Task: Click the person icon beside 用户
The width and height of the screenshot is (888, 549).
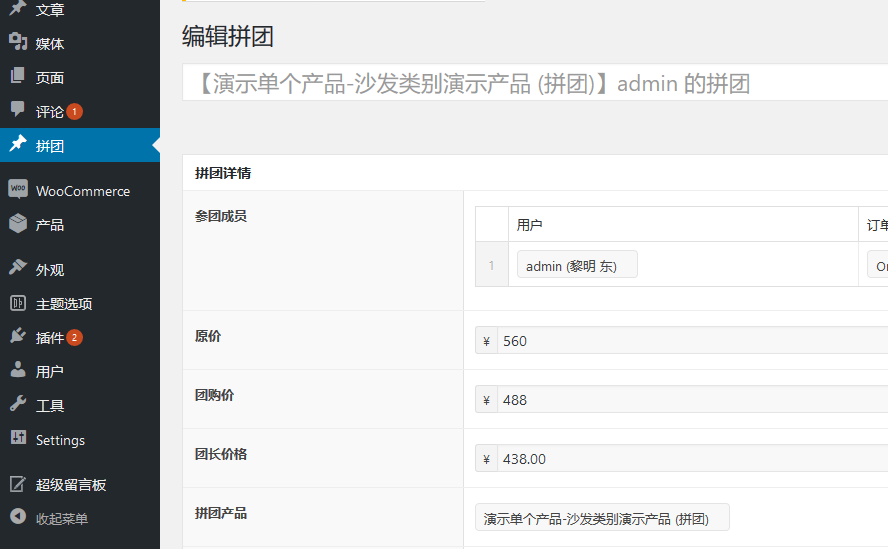Action: pos(18,370)
